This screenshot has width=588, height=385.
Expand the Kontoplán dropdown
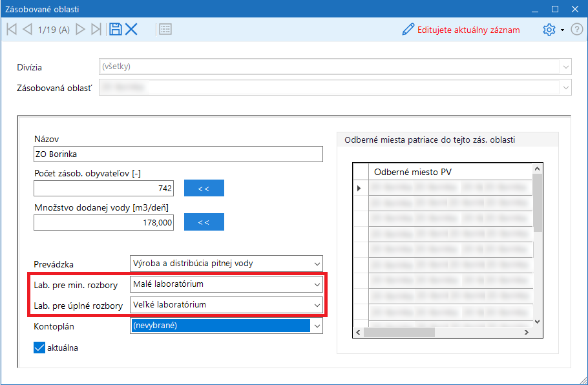point(317,326)
